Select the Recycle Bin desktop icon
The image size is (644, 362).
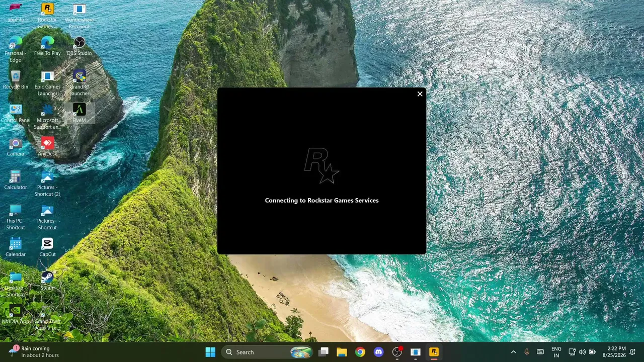click(x=16, y=80)
